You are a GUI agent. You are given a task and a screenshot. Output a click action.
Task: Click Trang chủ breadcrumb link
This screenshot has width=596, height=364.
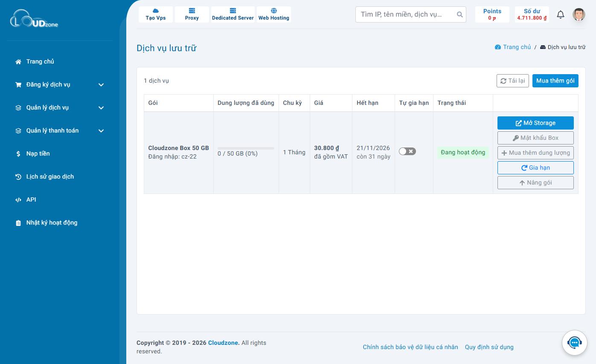point(517,47)
